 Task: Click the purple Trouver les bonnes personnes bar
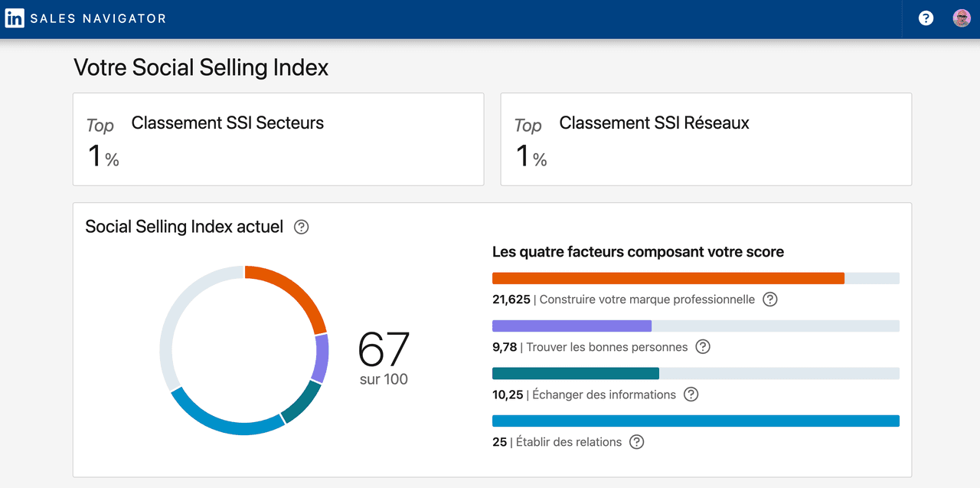tap(572, 326)
